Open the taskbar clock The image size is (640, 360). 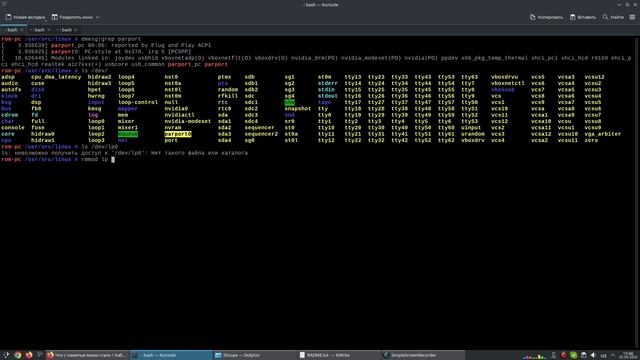[629, 356]
